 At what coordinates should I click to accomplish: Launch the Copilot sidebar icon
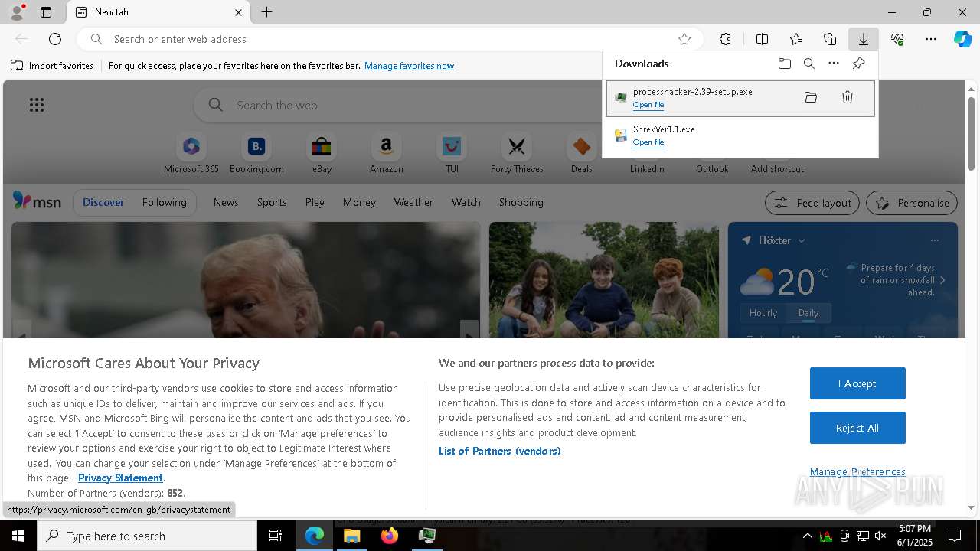tap(962, 39)
